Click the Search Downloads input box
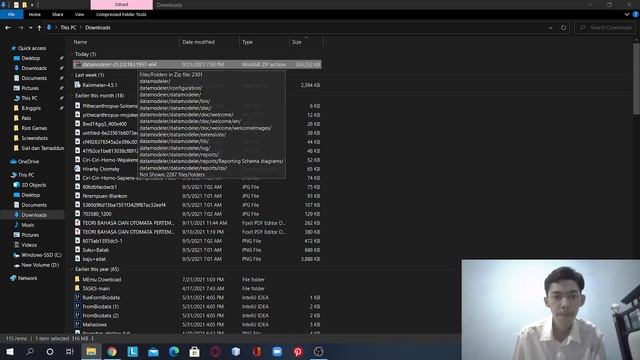Screen dimensions: 640x360 click(x=605, y=28)
